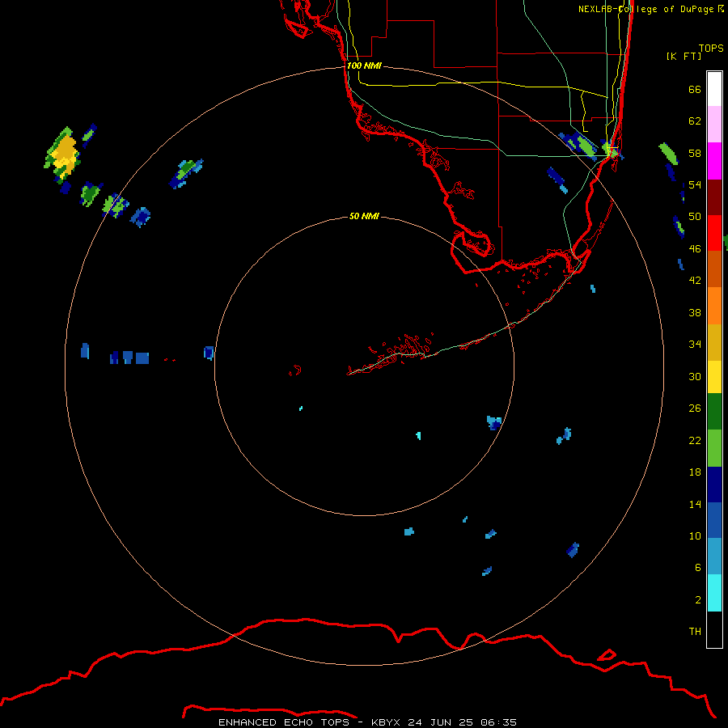Click the bright orange legend color block
This screenshot has height=728, width=728.
pyautogui.click(x=714, y=306)
